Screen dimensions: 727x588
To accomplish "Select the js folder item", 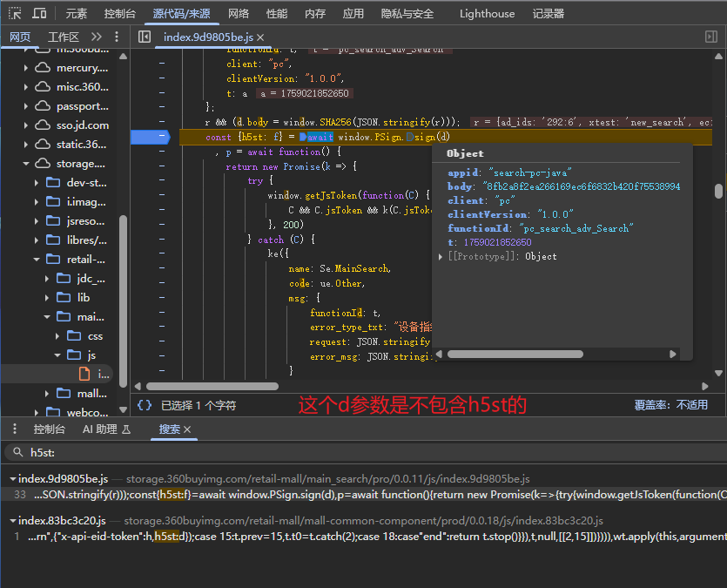I will [x=91, y=355].
